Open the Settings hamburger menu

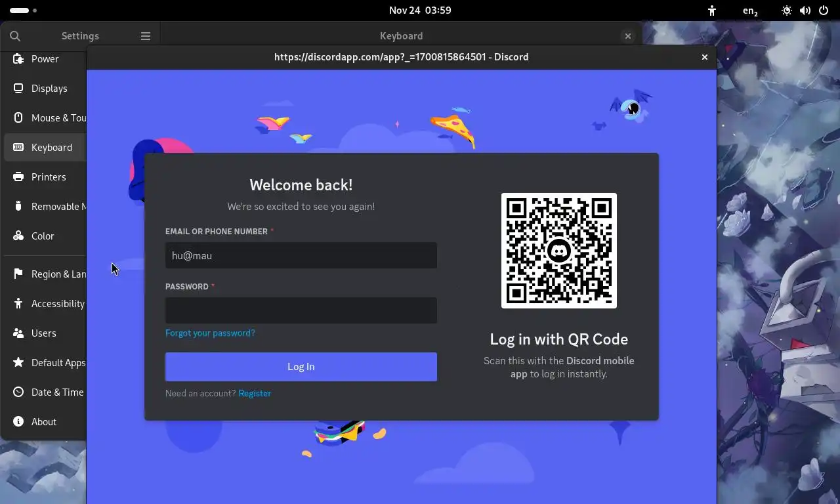click(x=146, y=36)
